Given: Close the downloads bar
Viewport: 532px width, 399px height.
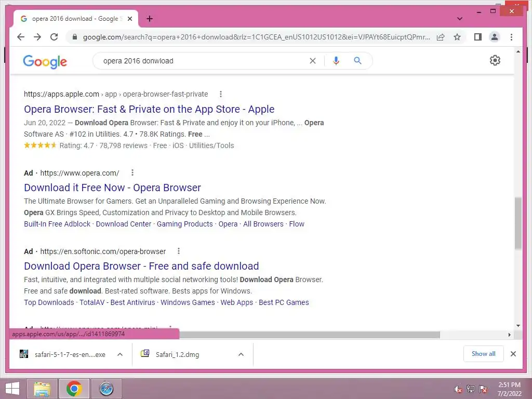Looking at the screenshot, I should point(513,354).
